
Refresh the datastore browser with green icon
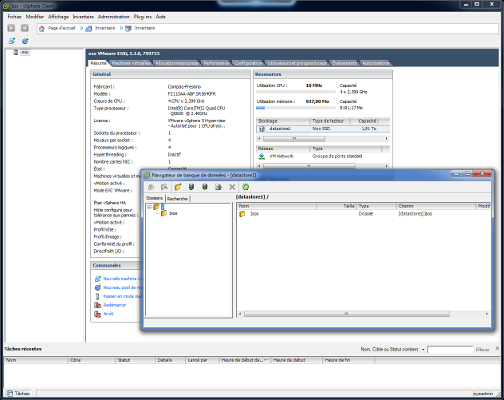point(246,187)
